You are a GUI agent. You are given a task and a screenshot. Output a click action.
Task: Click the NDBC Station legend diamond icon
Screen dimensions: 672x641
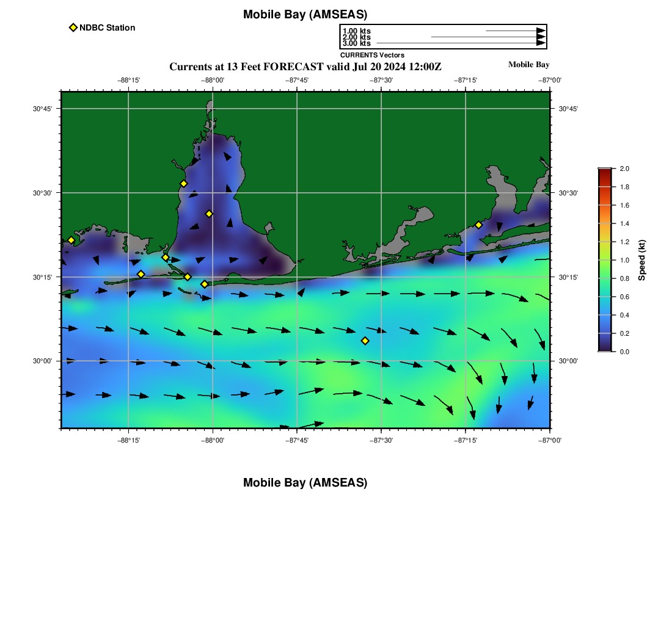click(x=73, y=27)
